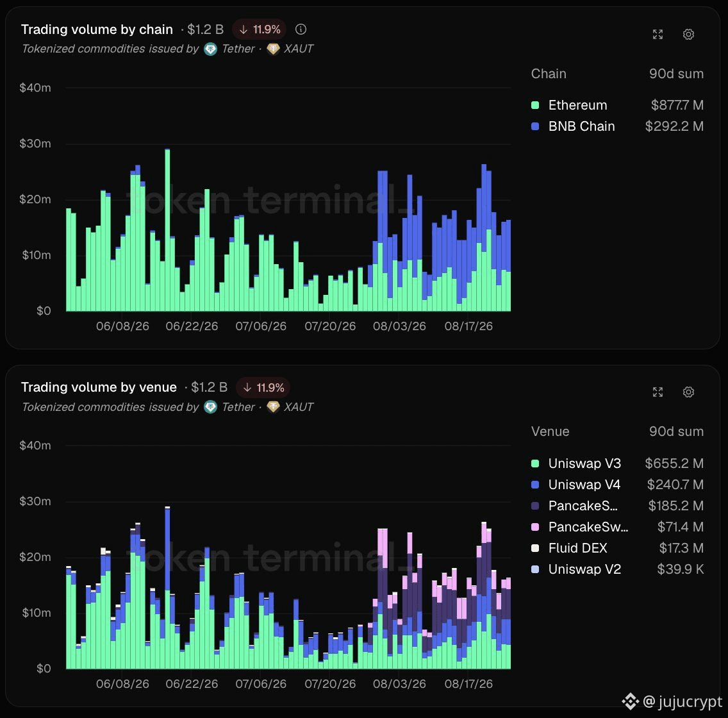Click the 11.9% decrease badge on chain chart

(260, 29)
